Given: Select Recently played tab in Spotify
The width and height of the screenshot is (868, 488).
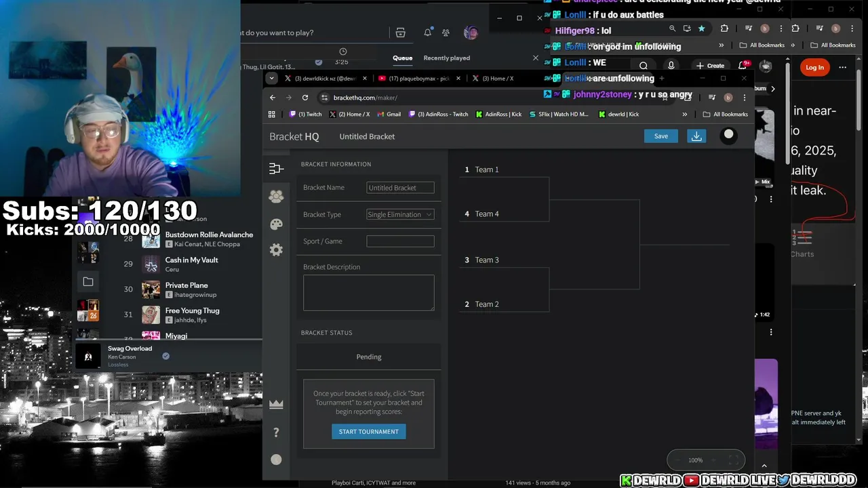Looking at the screenshot, I should click(x=447, y=58).
